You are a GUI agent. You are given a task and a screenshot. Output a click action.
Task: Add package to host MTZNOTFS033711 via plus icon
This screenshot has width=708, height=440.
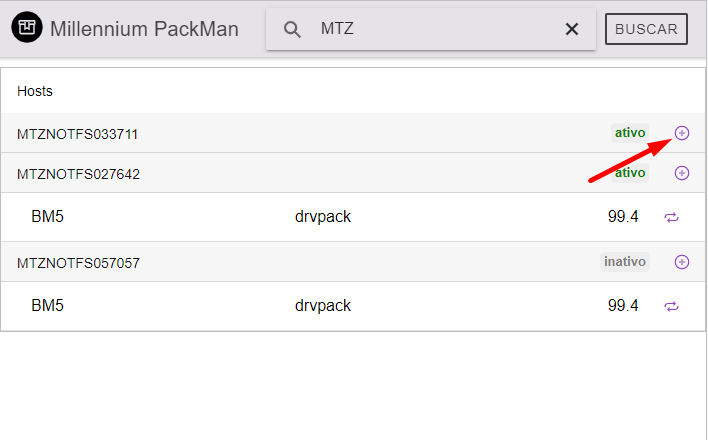click(x=682, y=133)
